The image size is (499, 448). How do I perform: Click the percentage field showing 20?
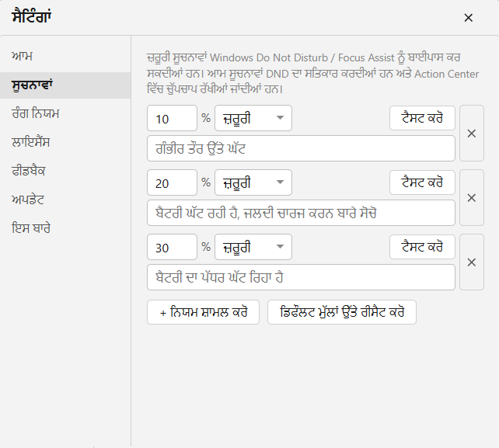click(173, 182)
